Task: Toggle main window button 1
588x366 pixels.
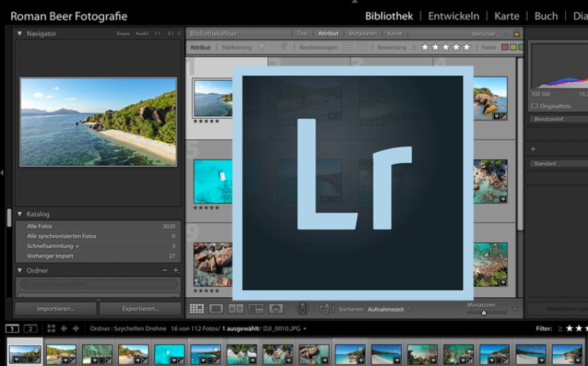Action: [x=12, y=329]
